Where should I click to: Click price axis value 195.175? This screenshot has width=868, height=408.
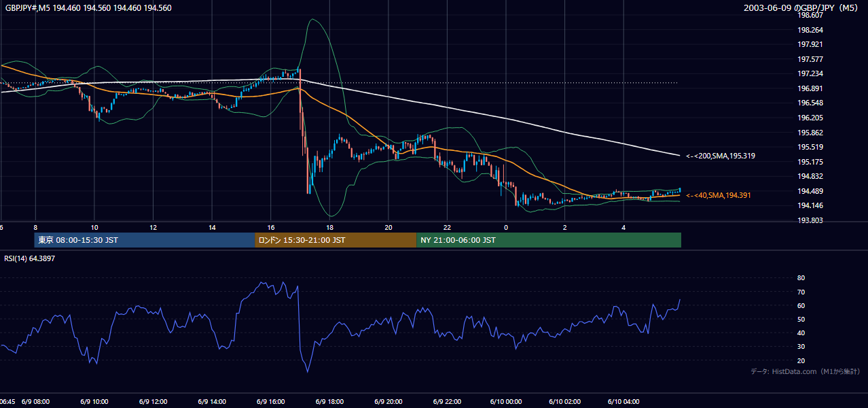click(x=810, y=162)
